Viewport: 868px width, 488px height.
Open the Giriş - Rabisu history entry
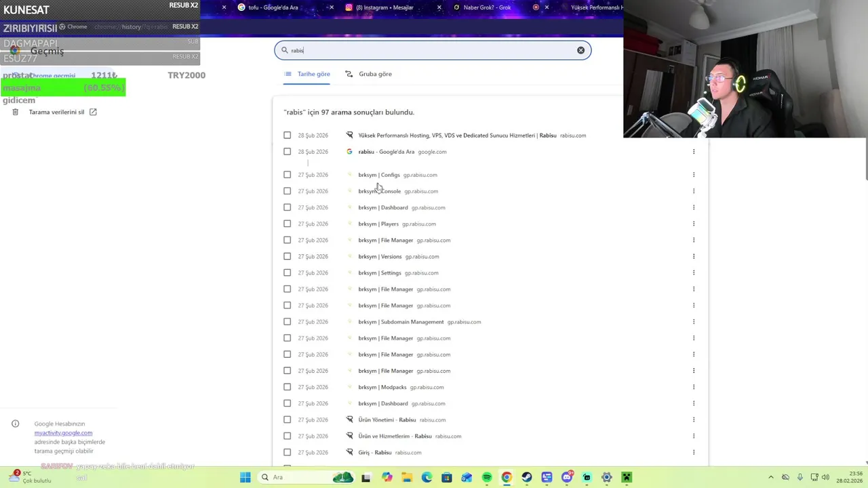(375, 452)
